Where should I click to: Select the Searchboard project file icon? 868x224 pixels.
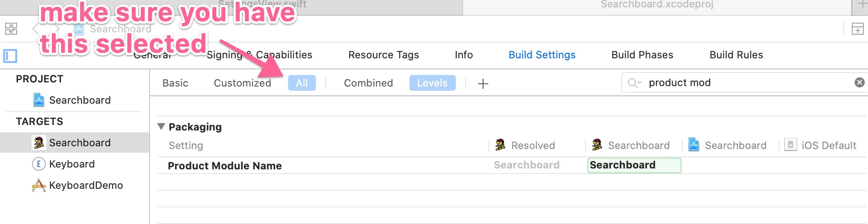pyautogui.click(x=39, y=100)
